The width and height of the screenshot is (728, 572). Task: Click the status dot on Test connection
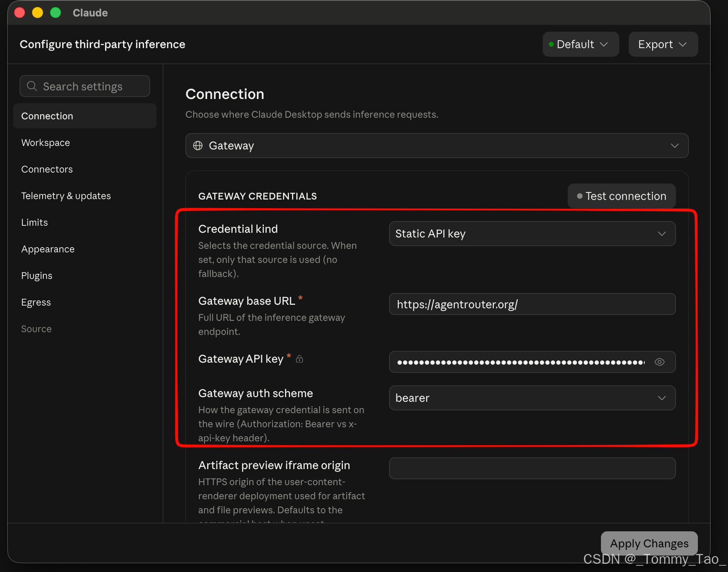[580, 196]
